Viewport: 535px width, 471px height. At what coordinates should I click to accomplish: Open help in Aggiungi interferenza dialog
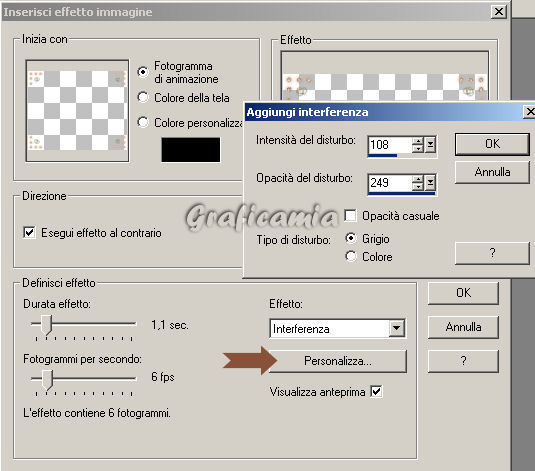tap(492, 253)
